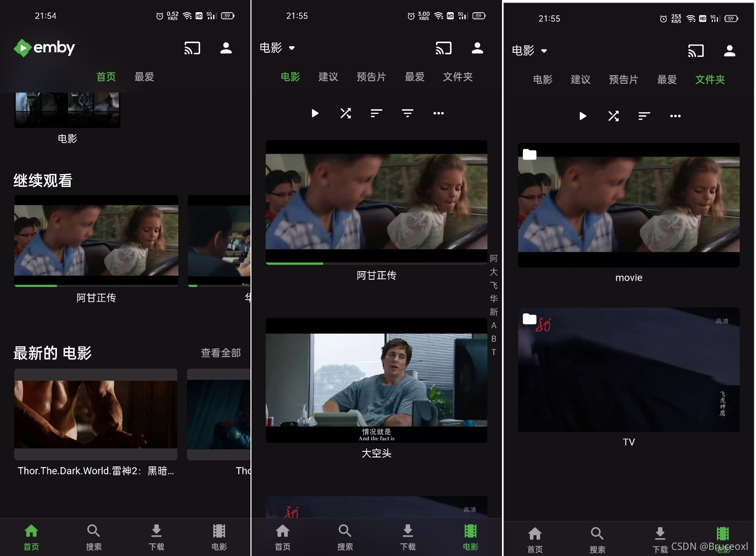Screen dimensions: 756x556
Task: Tap the cast icon in the left screen
Action: 192,48
